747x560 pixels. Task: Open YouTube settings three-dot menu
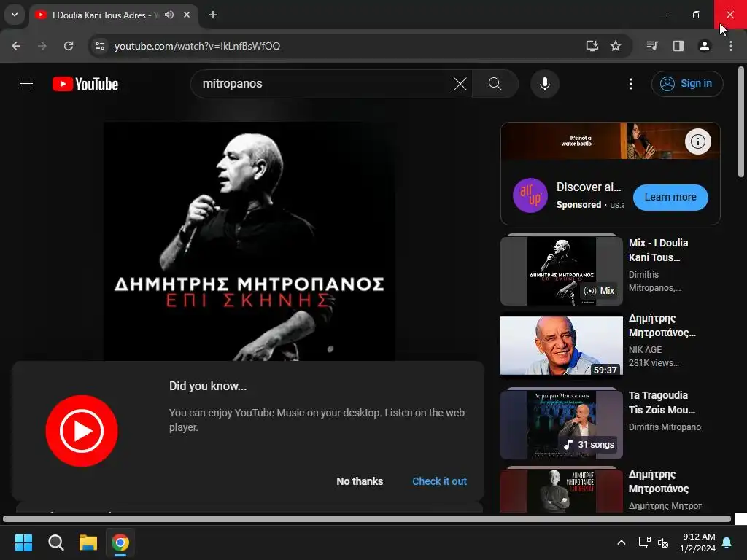tap(631, 84)
